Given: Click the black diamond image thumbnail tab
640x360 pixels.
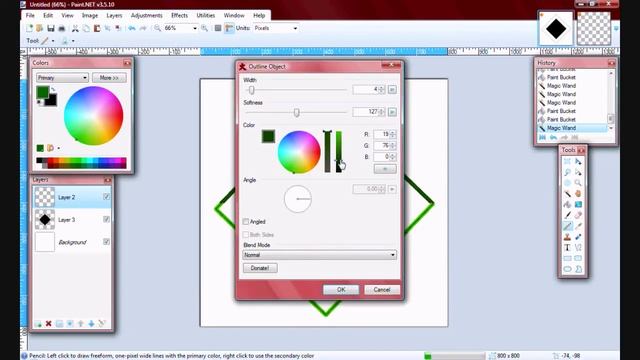Looking at the screenshot, I should [x=556, y=29].
